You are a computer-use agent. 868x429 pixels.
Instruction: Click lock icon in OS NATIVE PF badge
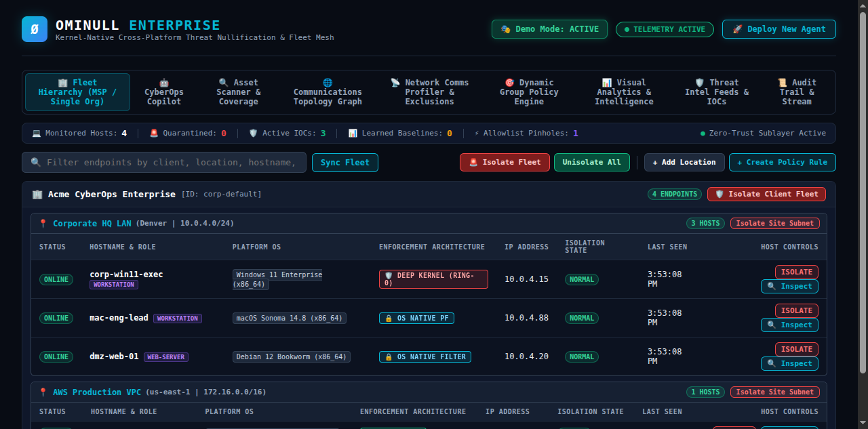click(x=389, y=319)
